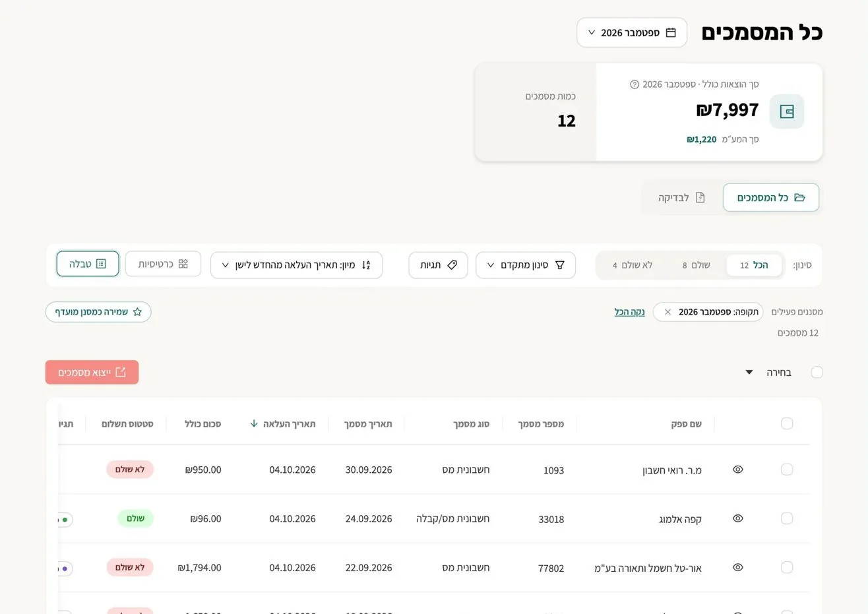Open the ספטמבר 2026 month picker
Image resolution: width=868 pixels, height=614 pixels.
(x=632, y=32)
